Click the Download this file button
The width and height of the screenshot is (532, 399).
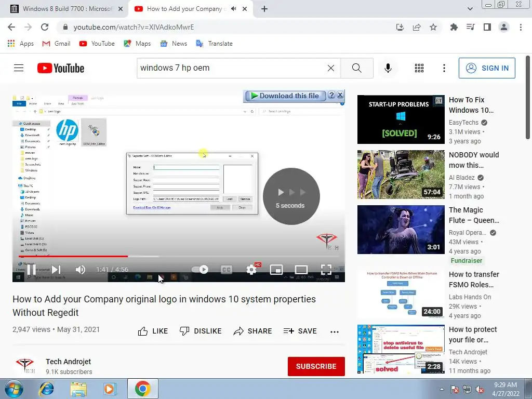[285, 96]
